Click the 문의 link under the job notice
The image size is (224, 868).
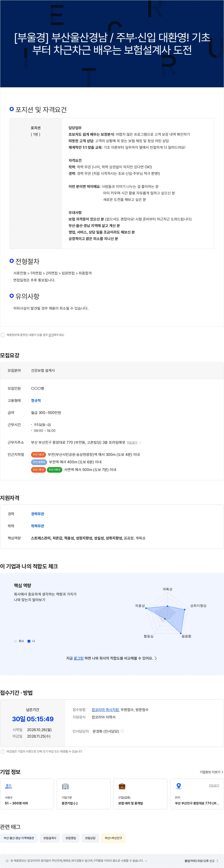pyautogui.click(x=51, y=335)
